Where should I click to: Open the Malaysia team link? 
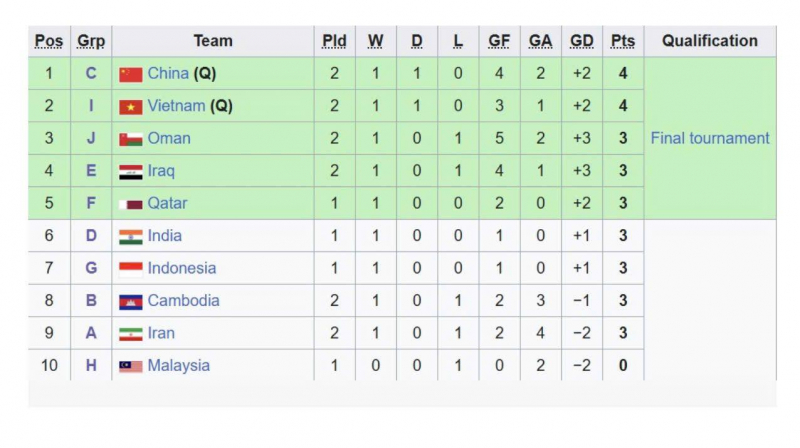coord(179,366)
